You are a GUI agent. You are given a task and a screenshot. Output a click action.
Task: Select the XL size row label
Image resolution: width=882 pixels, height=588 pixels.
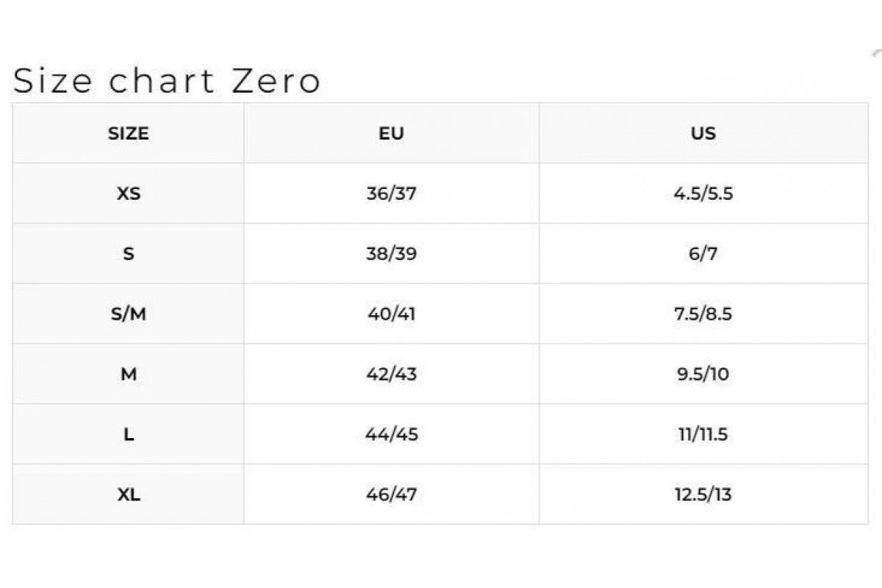(x=129, y=495)
